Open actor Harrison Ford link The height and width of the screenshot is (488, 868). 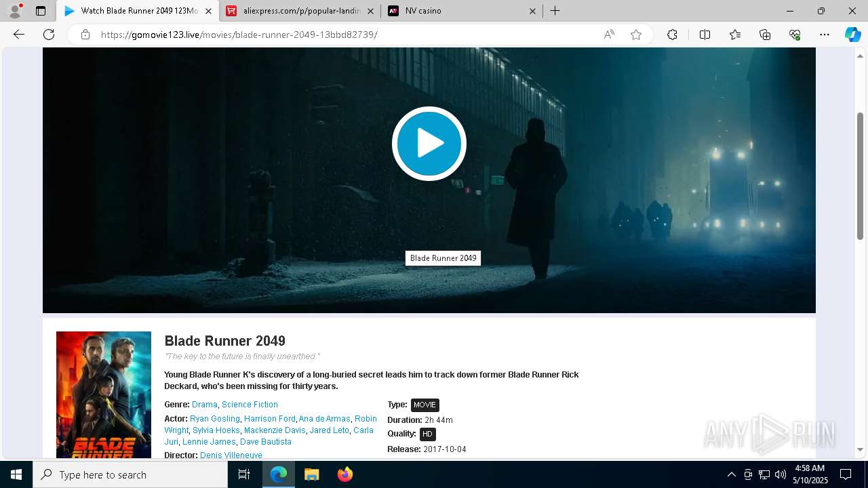[270, 419]
